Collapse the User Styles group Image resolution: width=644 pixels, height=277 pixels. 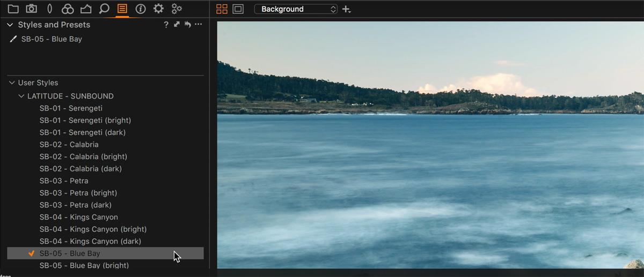[x=12, y=83]
